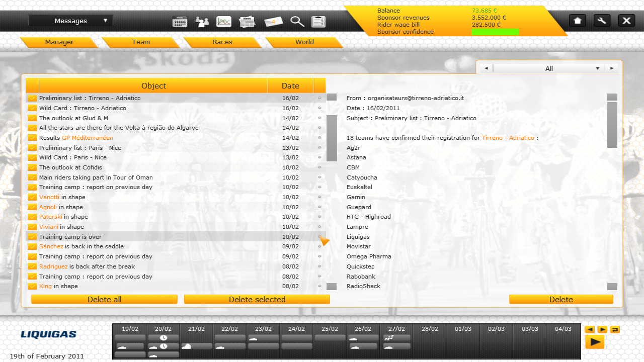The width and height of the screenshot is (644, 362).
Task: Click the message content scrollbar thumb
Action: [x=612, y=125]
